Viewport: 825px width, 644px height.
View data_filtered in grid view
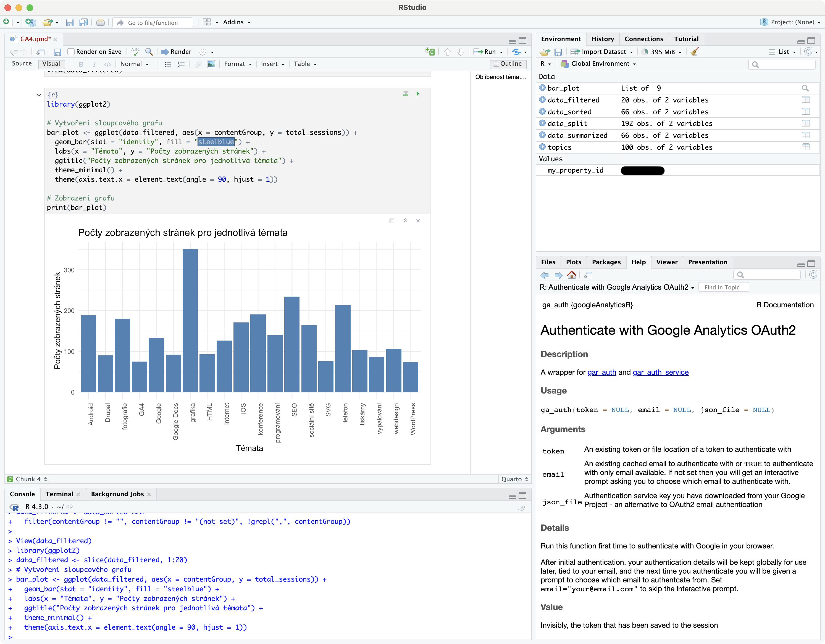click(x=806, y=100)
